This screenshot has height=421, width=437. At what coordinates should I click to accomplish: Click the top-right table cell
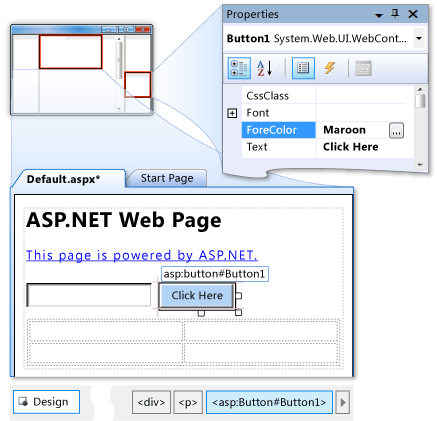(261, 331)
